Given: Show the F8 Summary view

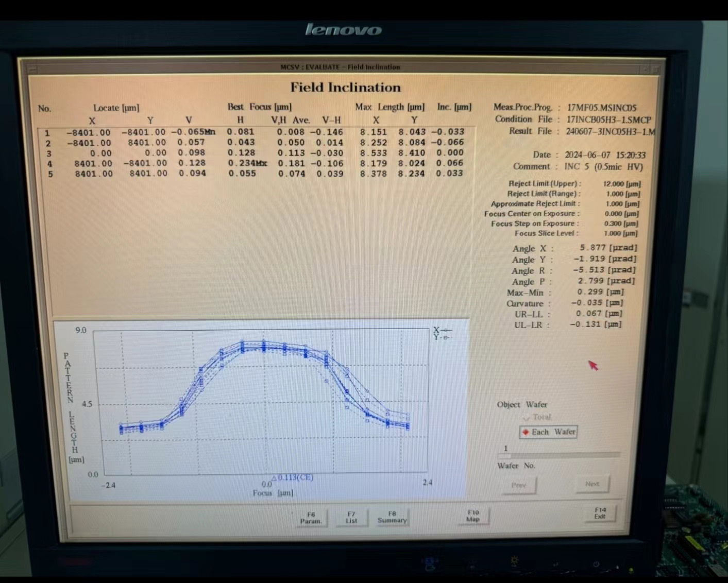Looking at the screenshot, I should tap(392, 517).
